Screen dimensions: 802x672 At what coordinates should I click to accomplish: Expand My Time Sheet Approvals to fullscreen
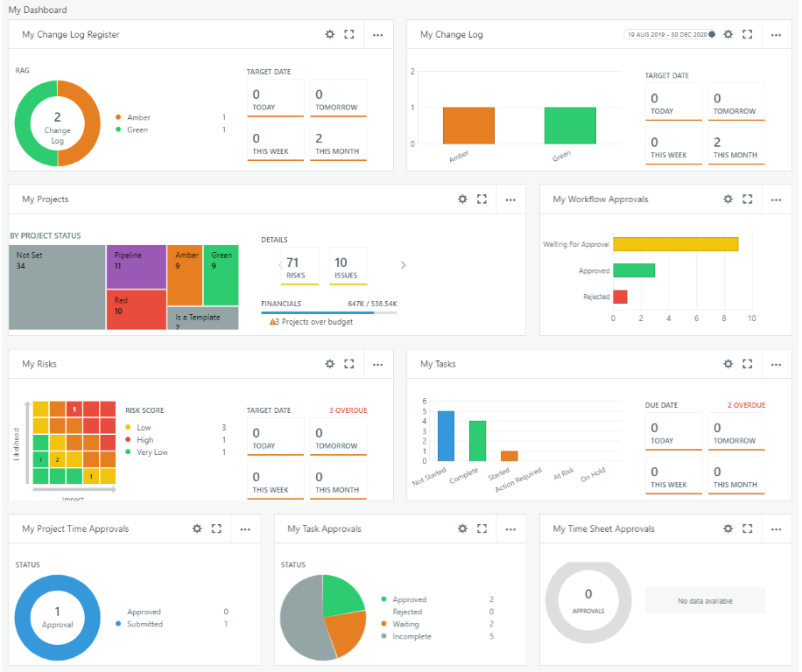click(748, 528)
